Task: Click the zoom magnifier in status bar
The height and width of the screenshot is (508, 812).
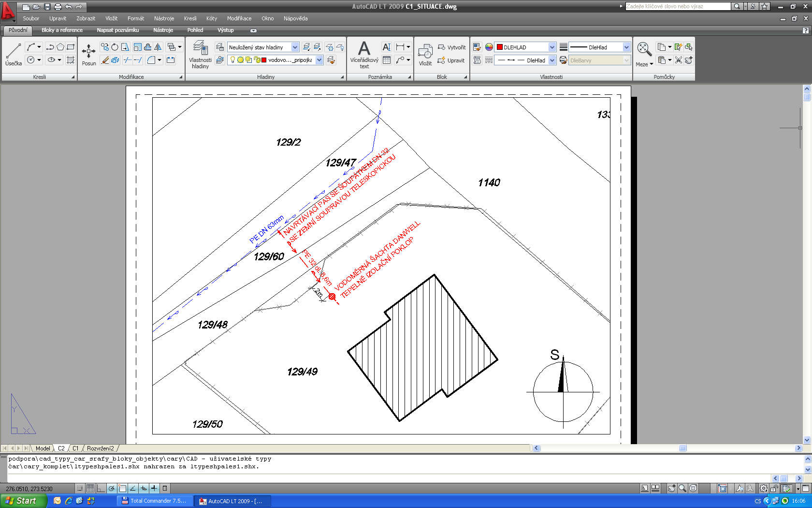Action: coord(682,488)
